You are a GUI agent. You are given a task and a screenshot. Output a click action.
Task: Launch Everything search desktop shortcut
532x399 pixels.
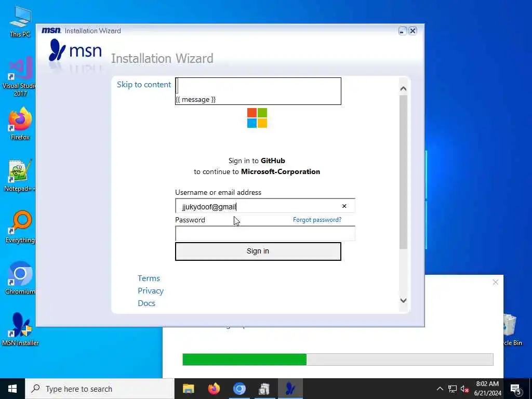tap(20, 227)
